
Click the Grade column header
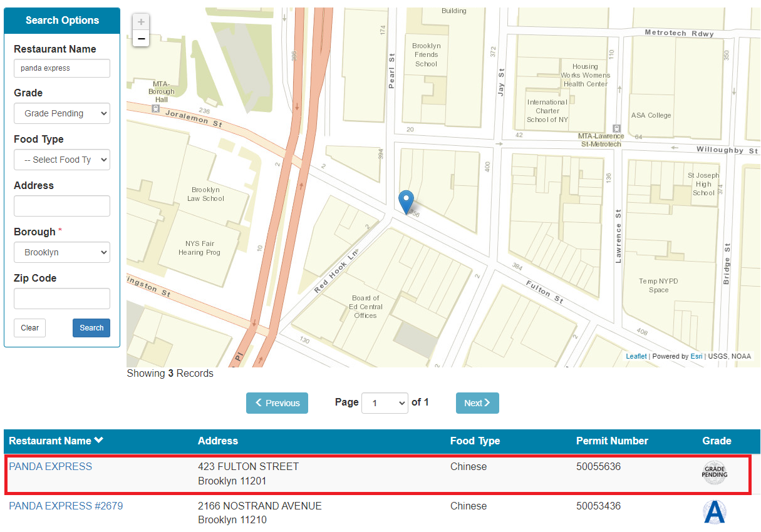click(x=717, y=441)
